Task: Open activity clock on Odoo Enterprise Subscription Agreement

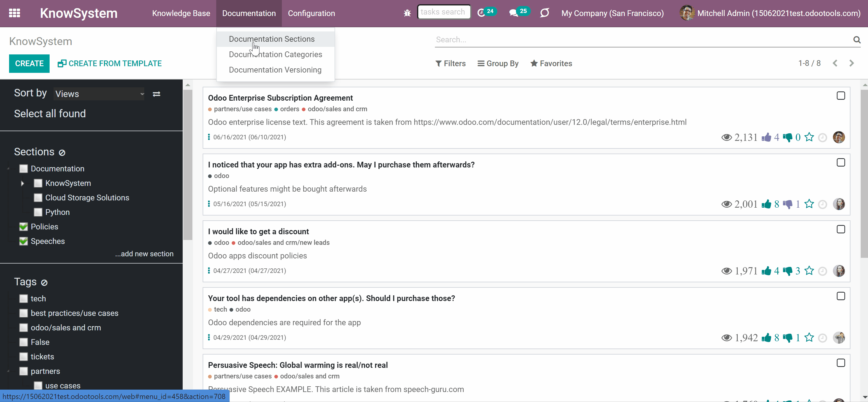Action: point(823,138)
